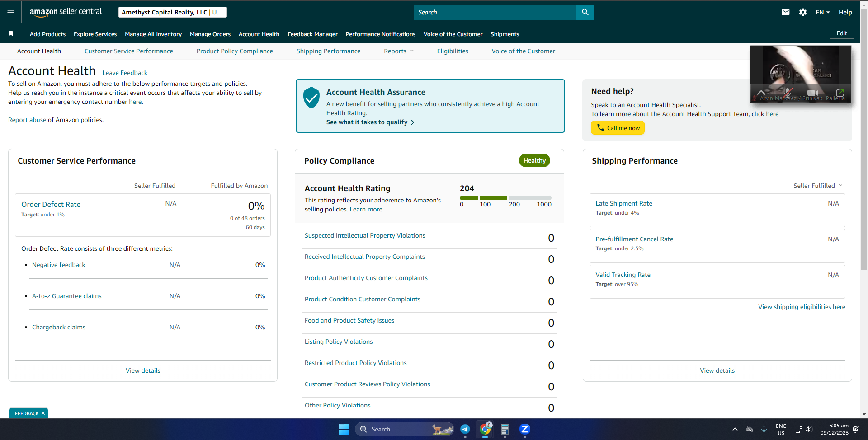Open Listing Policy Violations link
868x440 pixels.
[x=339, y=342]
